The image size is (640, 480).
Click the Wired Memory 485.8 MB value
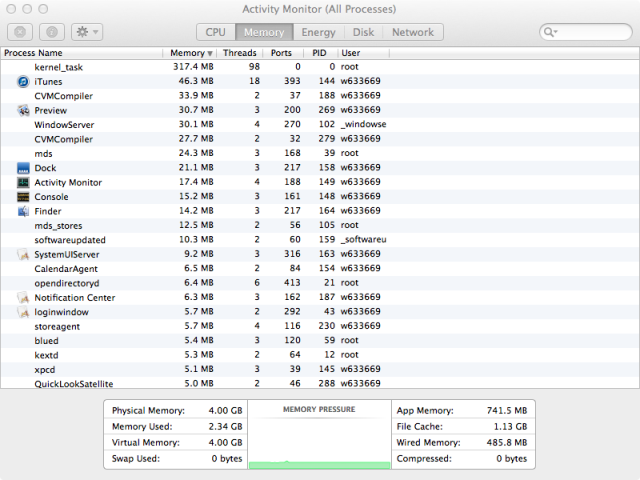click(507, 442)
